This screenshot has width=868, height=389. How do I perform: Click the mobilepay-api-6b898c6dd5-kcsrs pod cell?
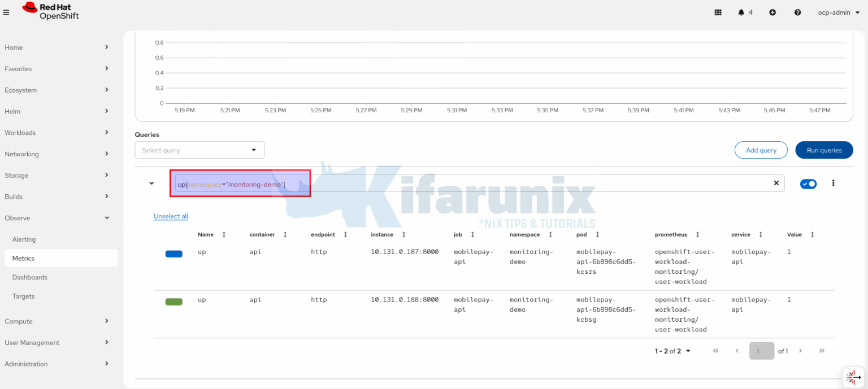(606, 262)
